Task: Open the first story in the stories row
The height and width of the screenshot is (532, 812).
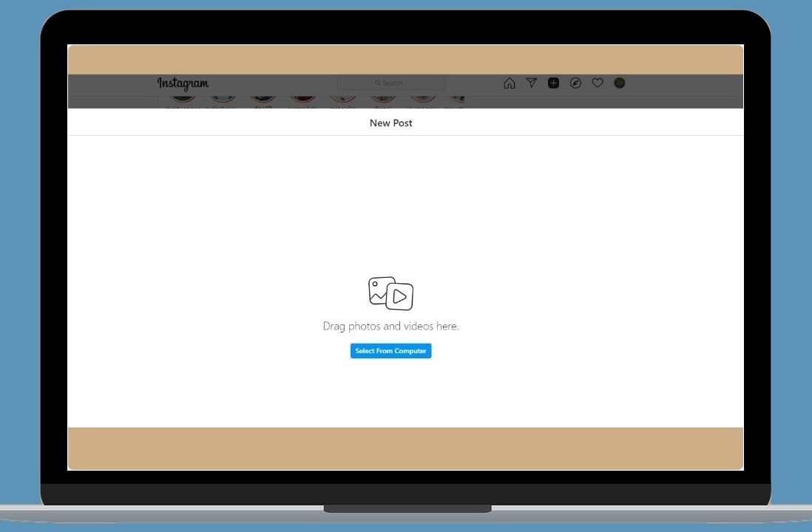Action: pos(183,98)
